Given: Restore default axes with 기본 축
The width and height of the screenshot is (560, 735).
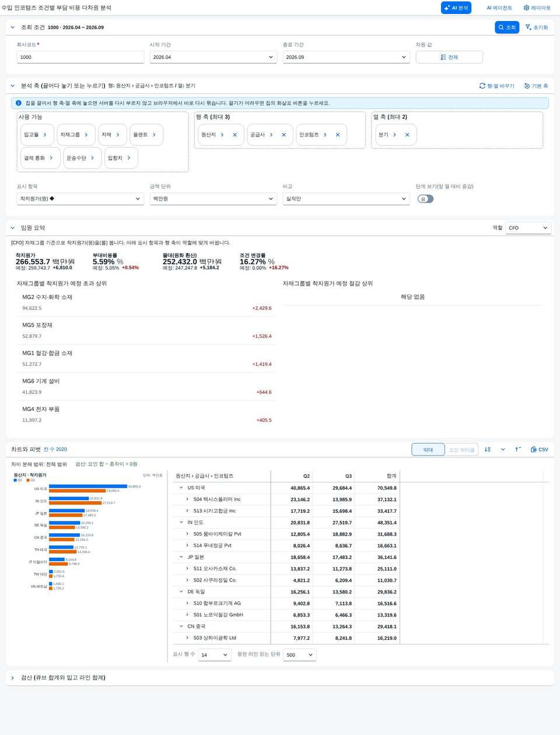Looking at the screenshot, I should pyautogui.click(x=536, y=86).
